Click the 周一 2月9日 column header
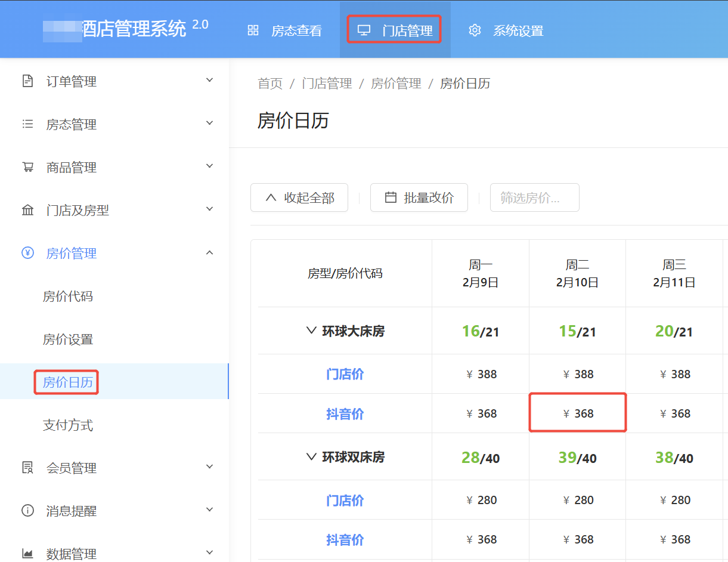The height and width of the screenshot is (562, 728). click(481, 273)
